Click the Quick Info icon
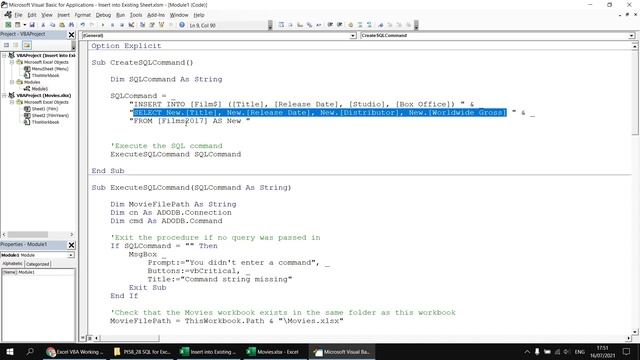 coord(300,25)
